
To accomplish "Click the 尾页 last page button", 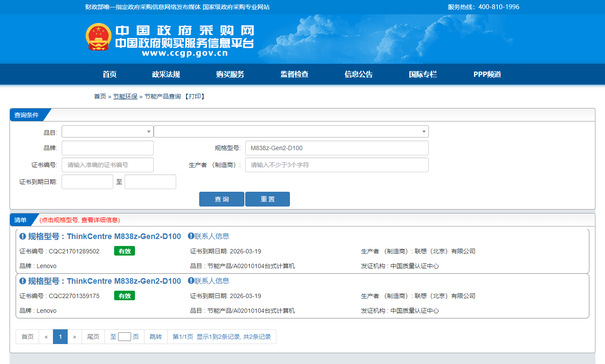I will click(93, 337).
